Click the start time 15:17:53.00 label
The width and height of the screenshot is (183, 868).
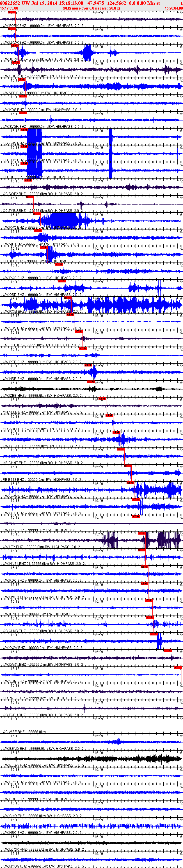(9, 8)
